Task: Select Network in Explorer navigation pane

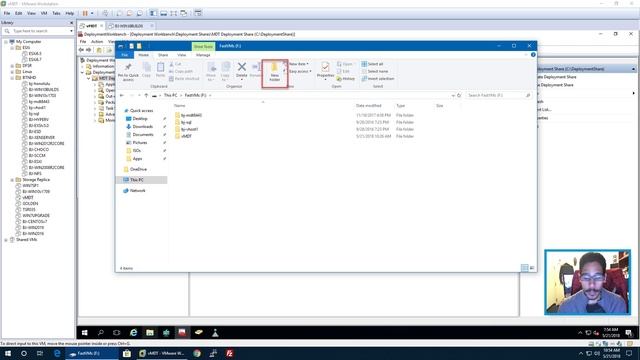Action: tap(138, 191)
